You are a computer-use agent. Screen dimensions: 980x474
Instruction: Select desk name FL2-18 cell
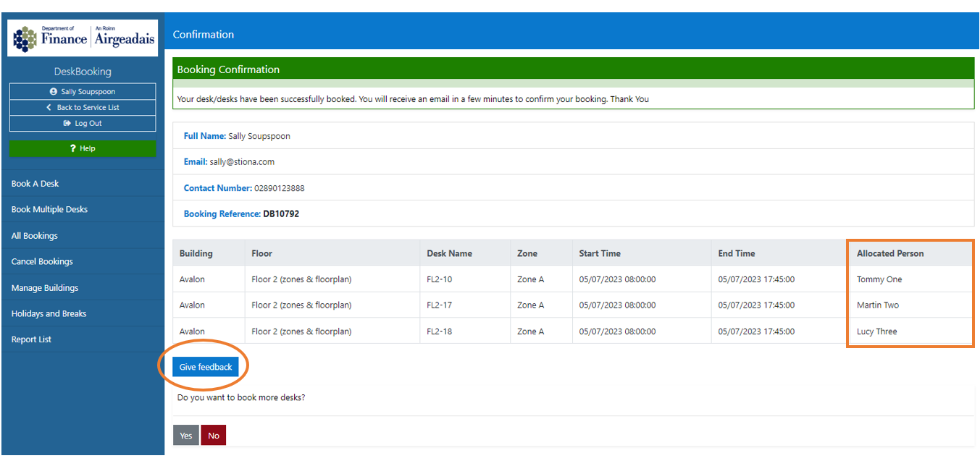coord(465,331)
